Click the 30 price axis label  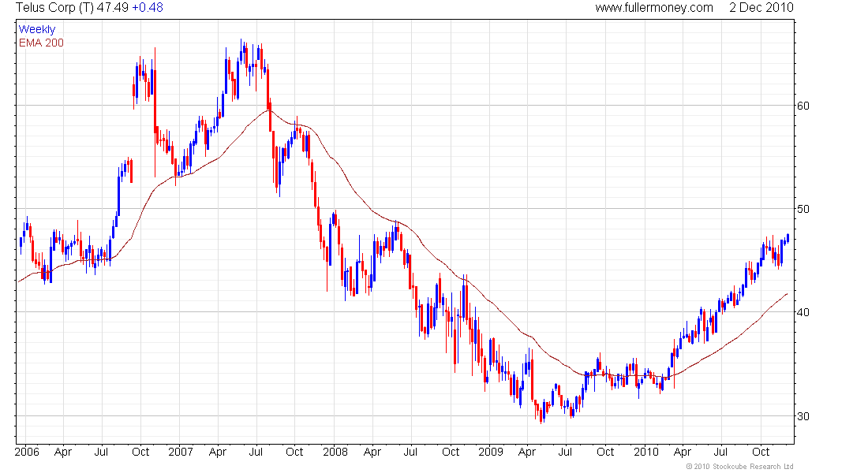[803, 416]
